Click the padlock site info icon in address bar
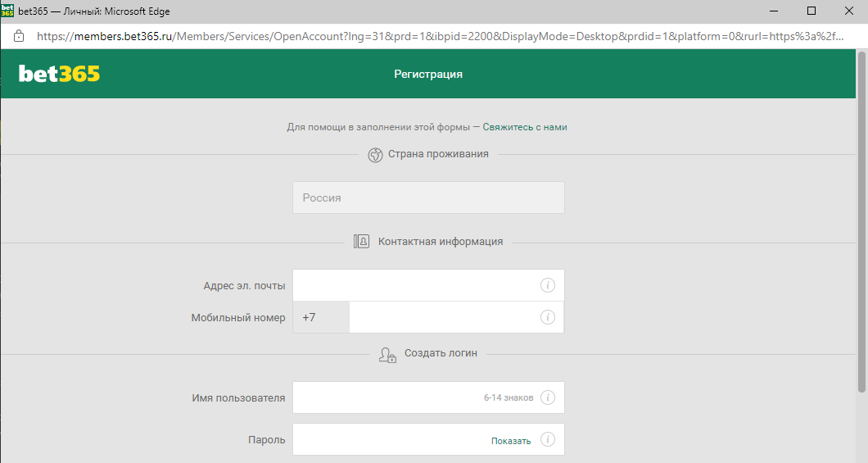This screenshot has height=463, width=868. [x=19, y=36]
